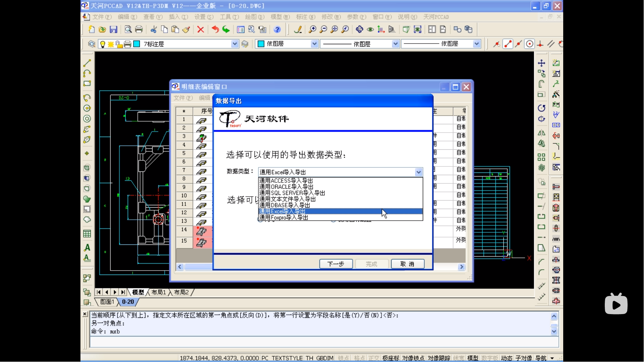The image size is (644, 362).
Task: Click the Undo arrow icon
Action: 215,29
